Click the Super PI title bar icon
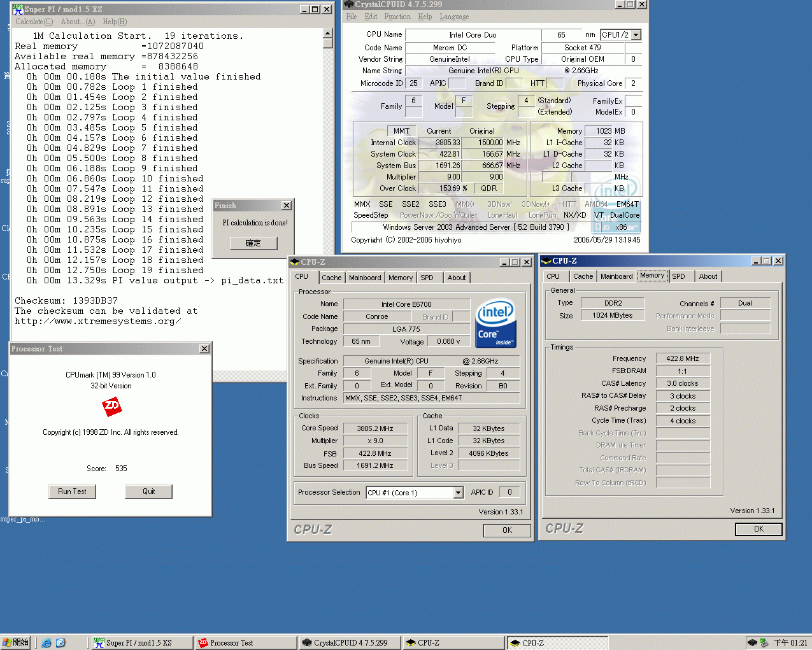The height and width of the screenshot is (650, 812). [x=18, y=9]
